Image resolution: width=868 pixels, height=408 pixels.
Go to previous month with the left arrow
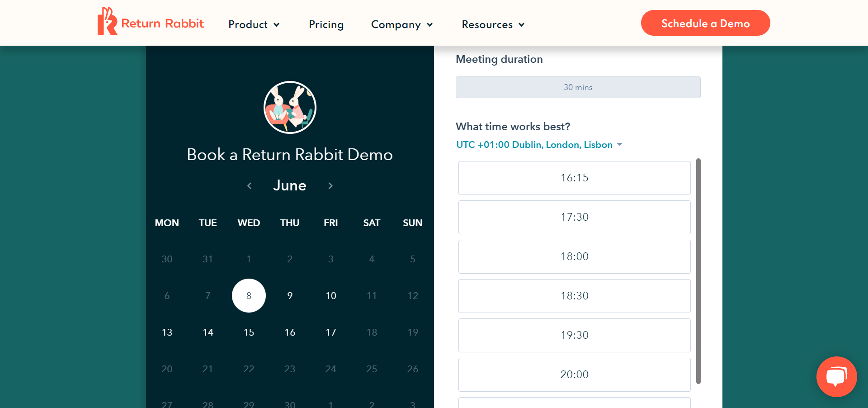(249, 185)
